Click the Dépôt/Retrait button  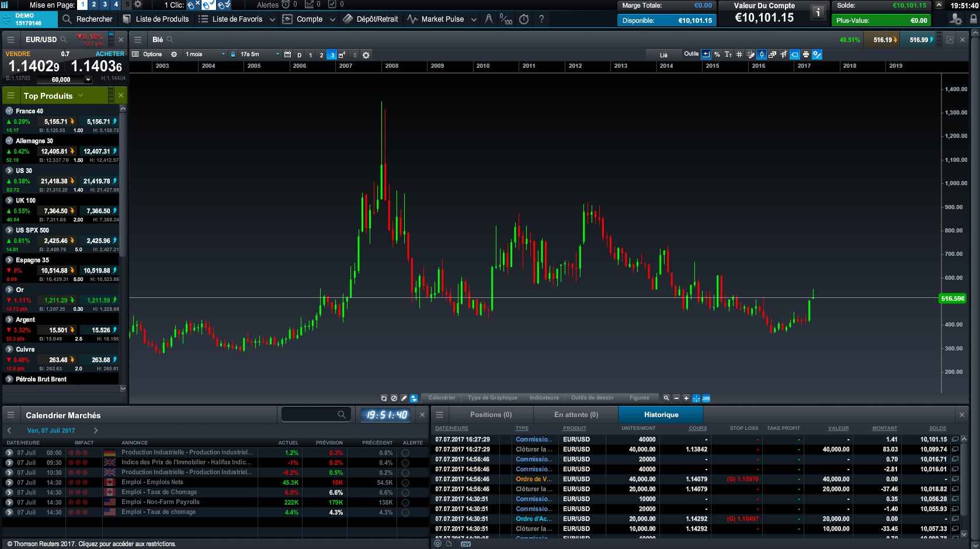pos(370,19)
